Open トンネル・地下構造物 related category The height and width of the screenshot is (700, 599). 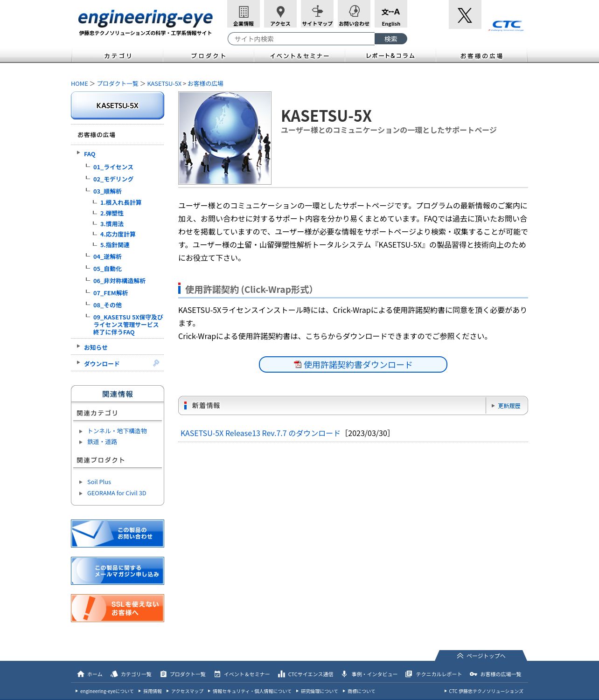[x=117, y=431]
